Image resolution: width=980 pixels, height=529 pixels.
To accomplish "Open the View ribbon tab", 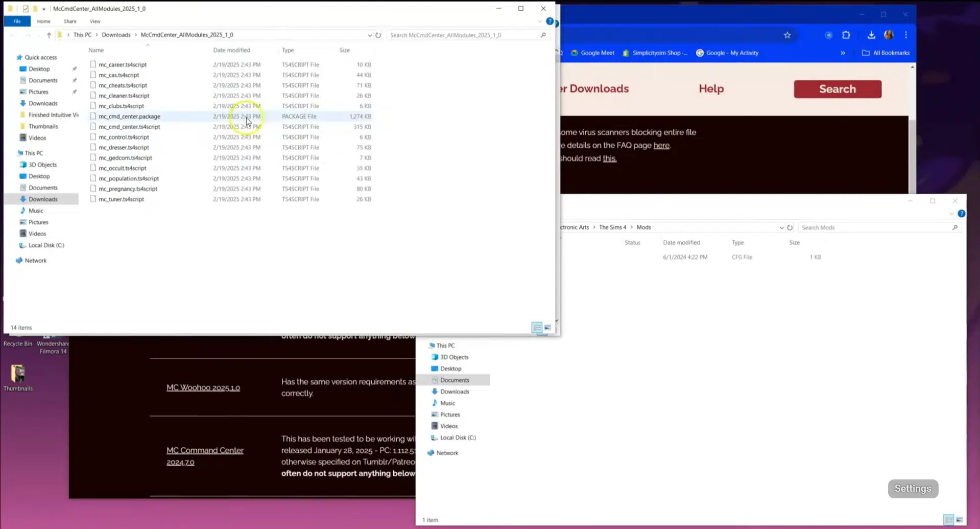I will click(x=95, y=21).
